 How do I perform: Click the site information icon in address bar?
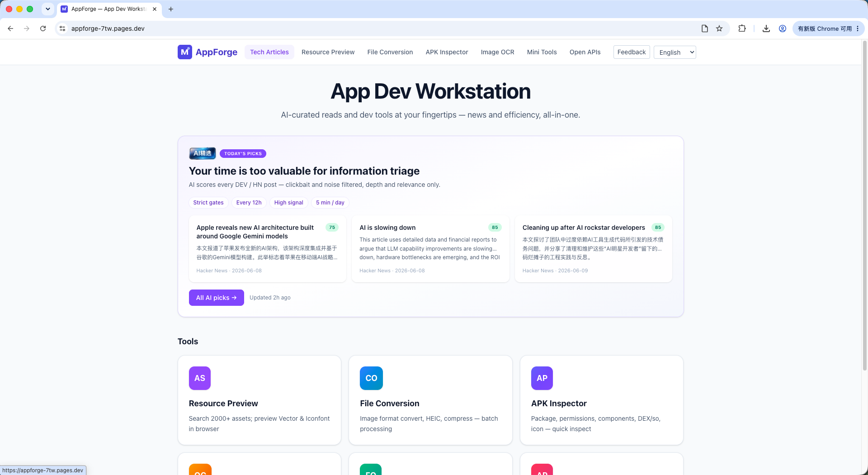[63, 28]
